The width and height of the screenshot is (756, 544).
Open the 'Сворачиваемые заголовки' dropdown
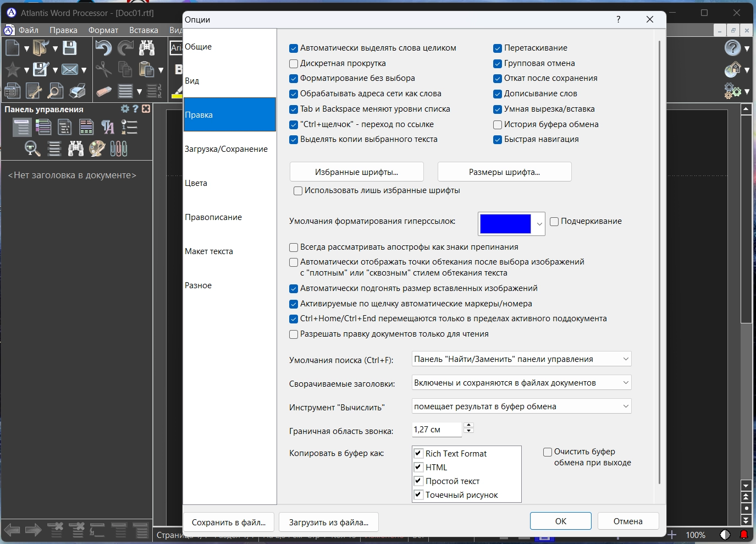pos(522,383)
